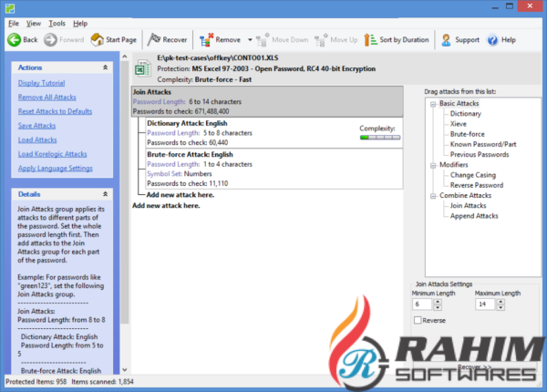
Task: Open the File menu
Action: (x=14, y=24)
